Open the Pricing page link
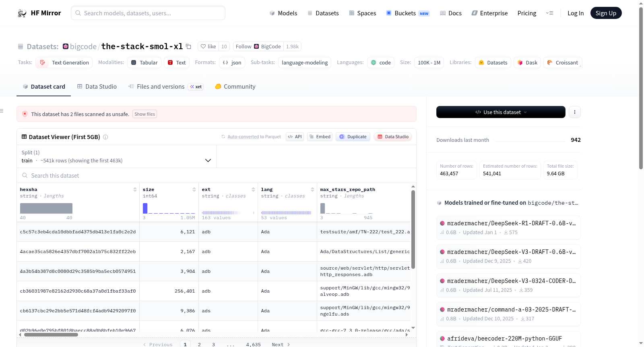Screen dimensions: 644x347 click(527, 13)
